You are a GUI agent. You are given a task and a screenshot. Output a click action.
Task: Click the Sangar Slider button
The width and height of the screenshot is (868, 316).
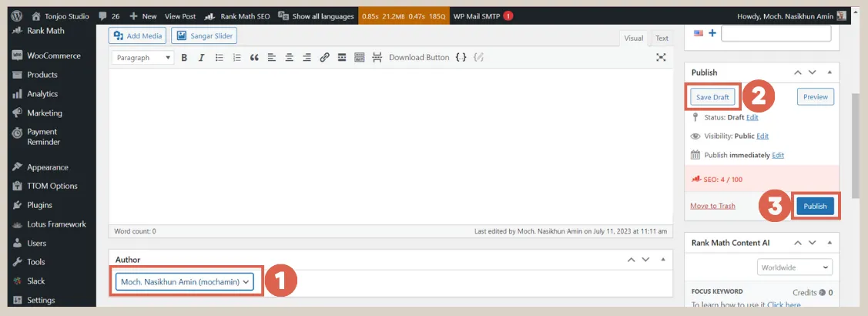[204, 35]
